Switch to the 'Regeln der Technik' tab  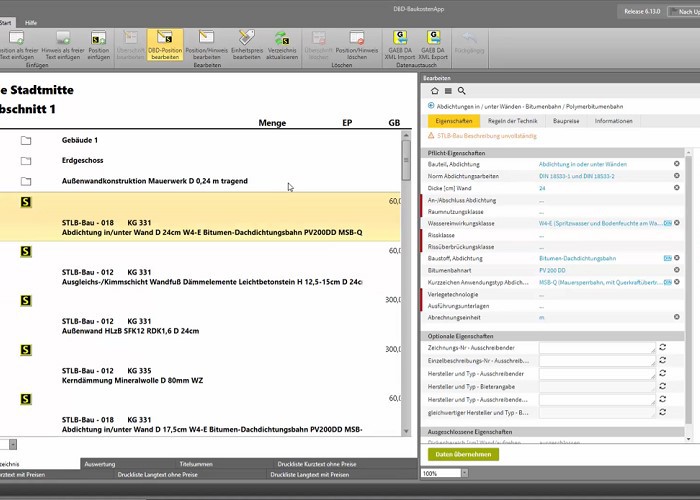click(512, 121)
